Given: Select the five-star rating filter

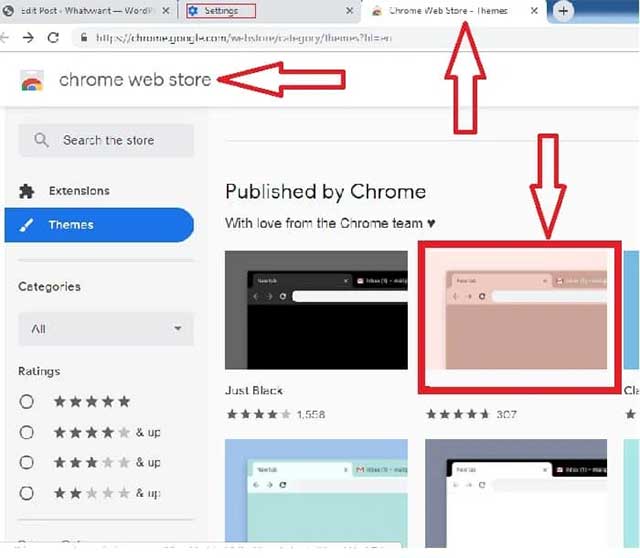Looking at the screenshot, I should point(27,402).
